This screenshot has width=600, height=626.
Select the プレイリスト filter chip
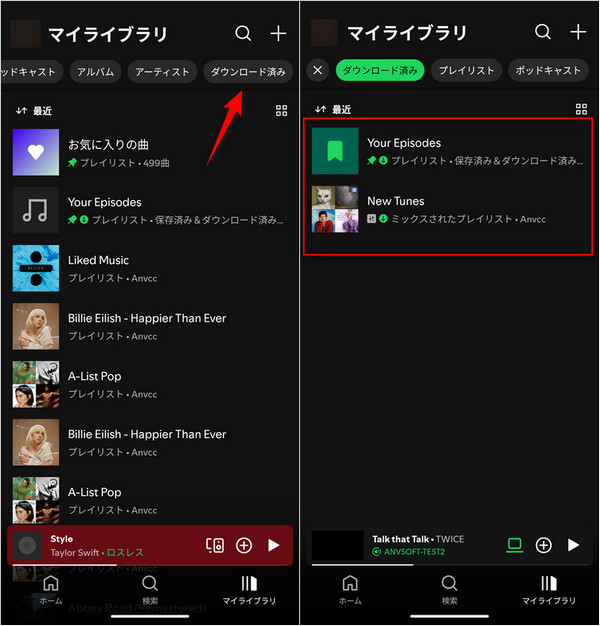(466, 70)
